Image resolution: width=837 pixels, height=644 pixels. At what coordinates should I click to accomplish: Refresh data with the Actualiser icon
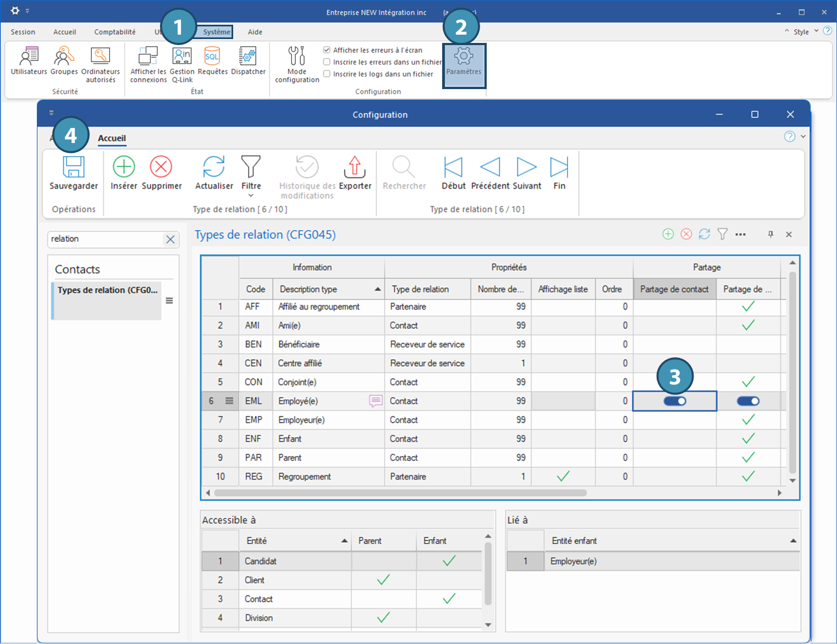pyautogui.click(x=214, y=167)
